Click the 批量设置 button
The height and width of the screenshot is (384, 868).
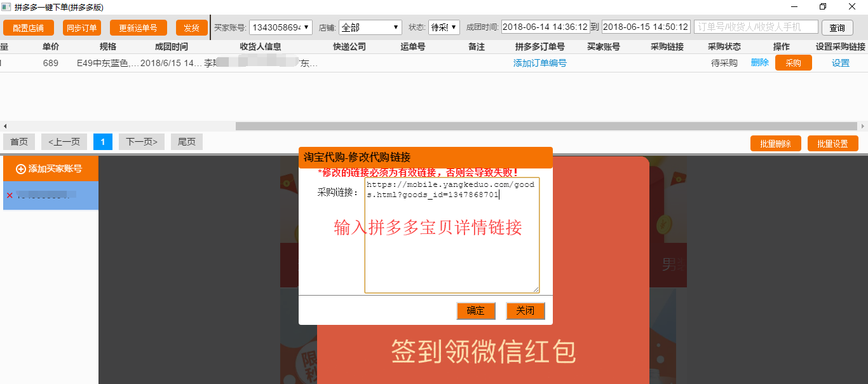click(x=833, y=144)
